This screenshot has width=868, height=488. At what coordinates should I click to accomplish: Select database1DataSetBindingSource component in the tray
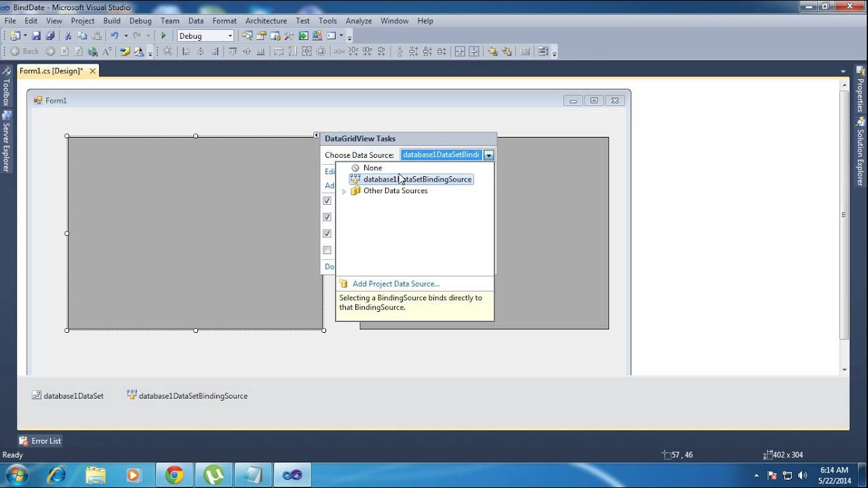click(x=187, y=396)
